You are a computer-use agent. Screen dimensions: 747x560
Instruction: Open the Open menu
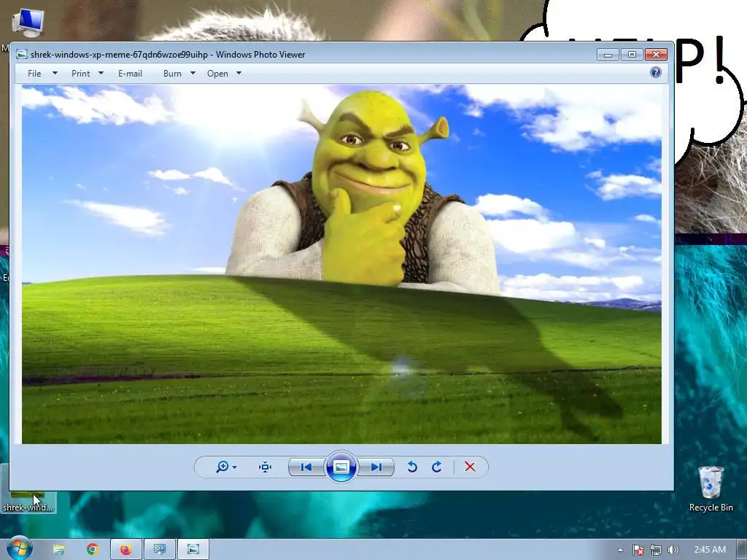pyautogui.click(x=217, y=74)
